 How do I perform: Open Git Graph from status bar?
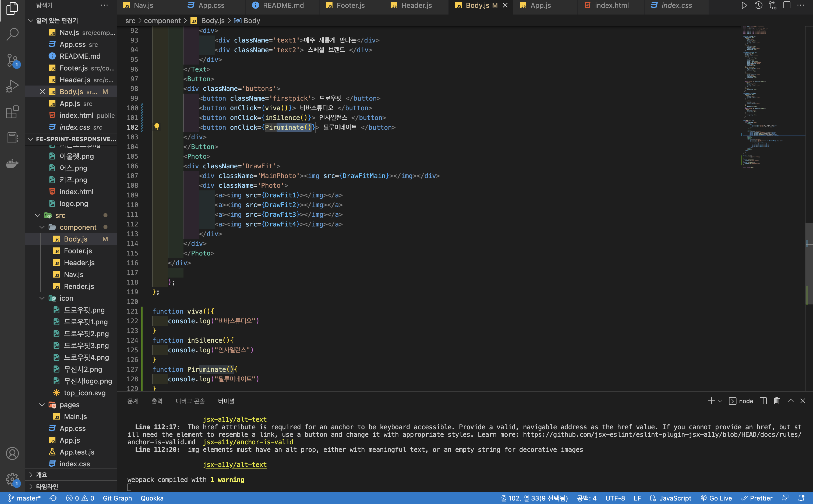click(117, 498)
